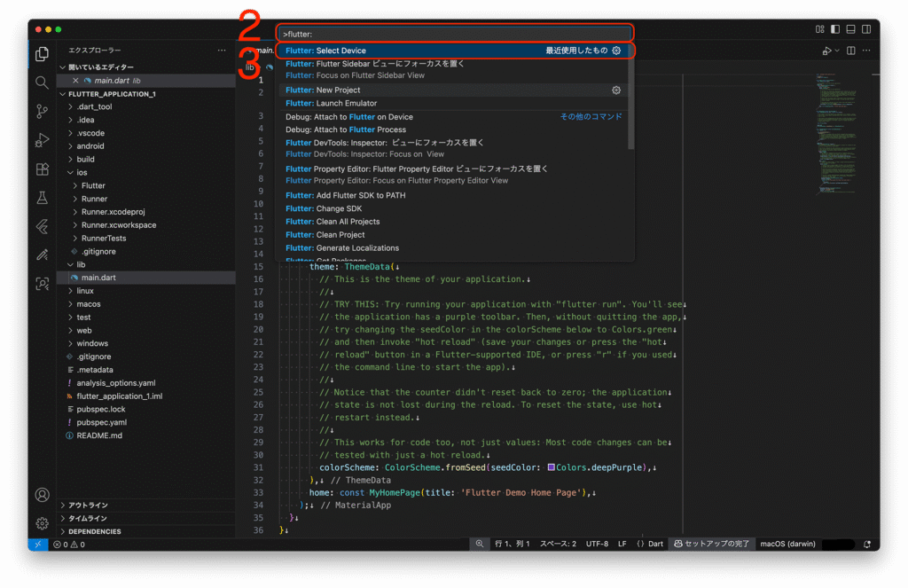
Task: Open the Testing flask icon view
Action: (42, 198)
